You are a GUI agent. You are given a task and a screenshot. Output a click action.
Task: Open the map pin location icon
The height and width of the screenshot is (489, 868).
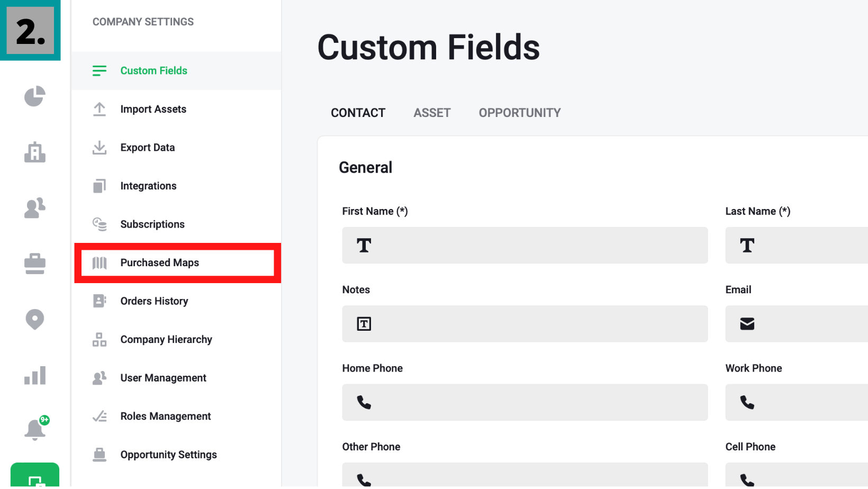[35, 319]
